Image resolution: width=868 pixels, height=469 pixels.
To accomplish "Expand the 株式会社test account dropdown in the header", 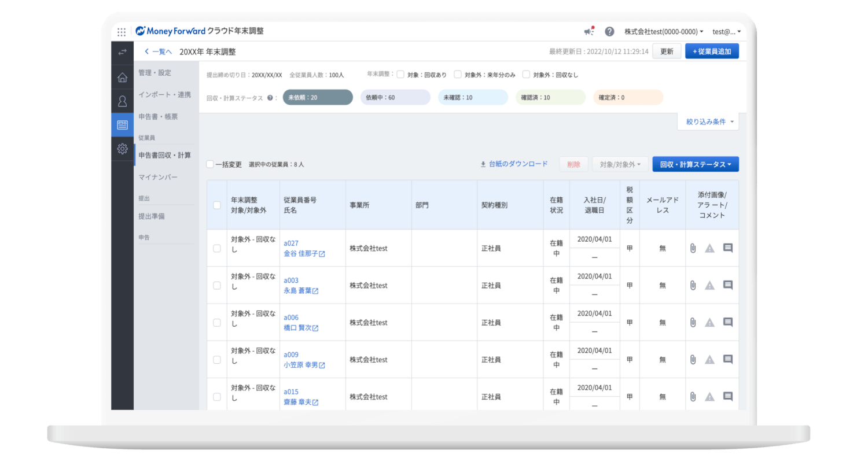I will pos(663,31).
